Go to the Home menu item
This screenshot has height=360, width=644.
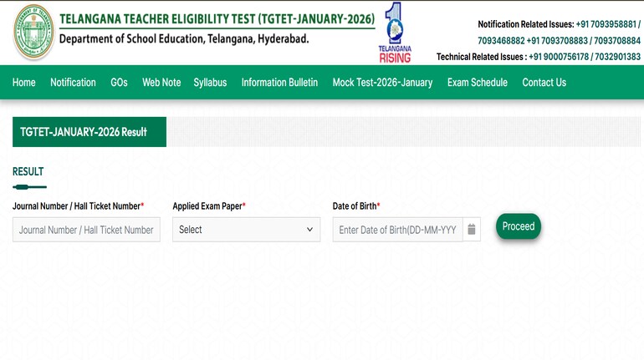[x=23, y=83]
